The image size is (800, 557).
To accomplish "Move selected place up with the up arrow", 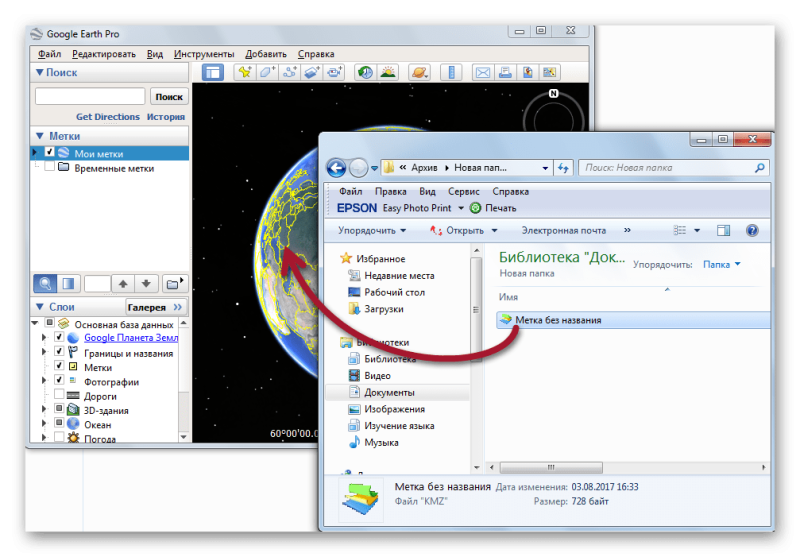I will [123, 284].
